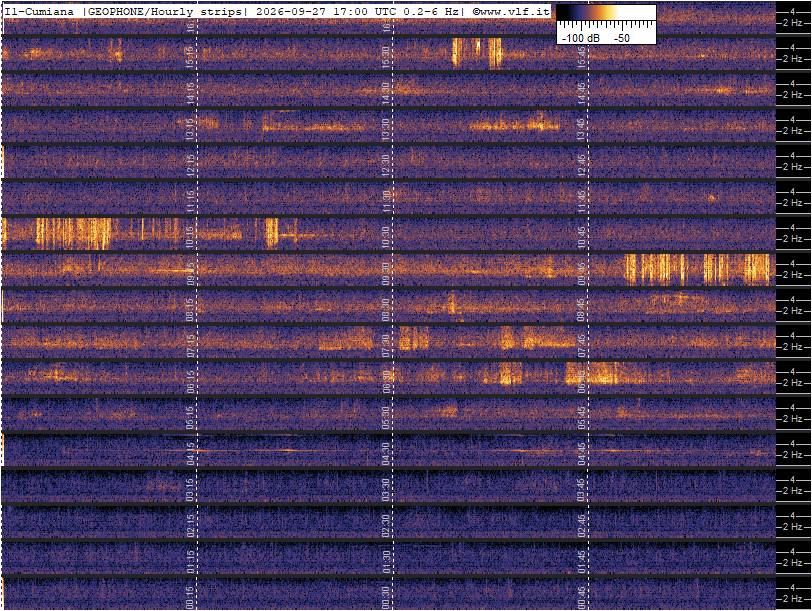Click the 01:30 time label

coord(385,562)
